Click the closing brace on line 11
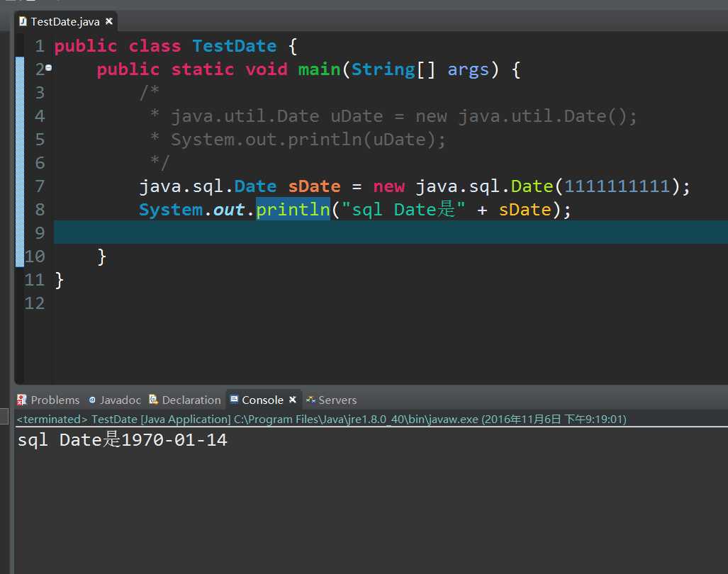This screenshot has height=574, width=728. (x=59, y=280)
